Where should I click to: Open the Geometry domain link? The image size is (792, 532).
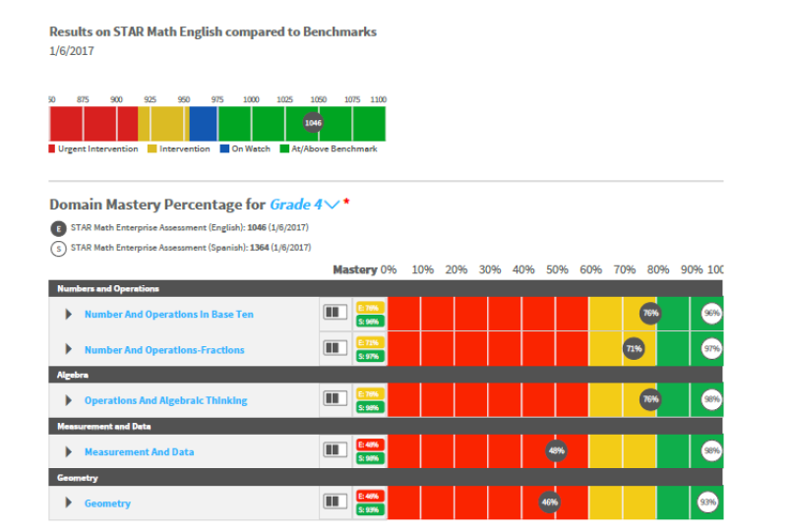(x=107, y=503)
